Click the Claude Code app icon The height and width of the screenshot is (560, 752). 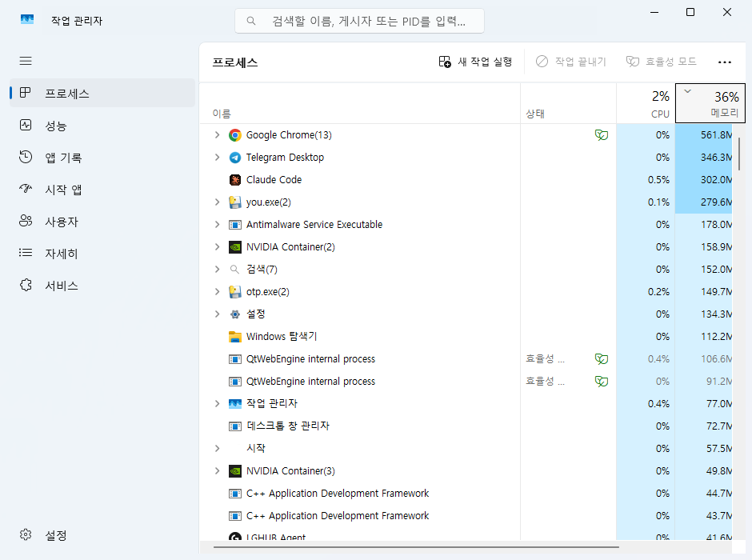pyautogui.click(x=235, y=180)
